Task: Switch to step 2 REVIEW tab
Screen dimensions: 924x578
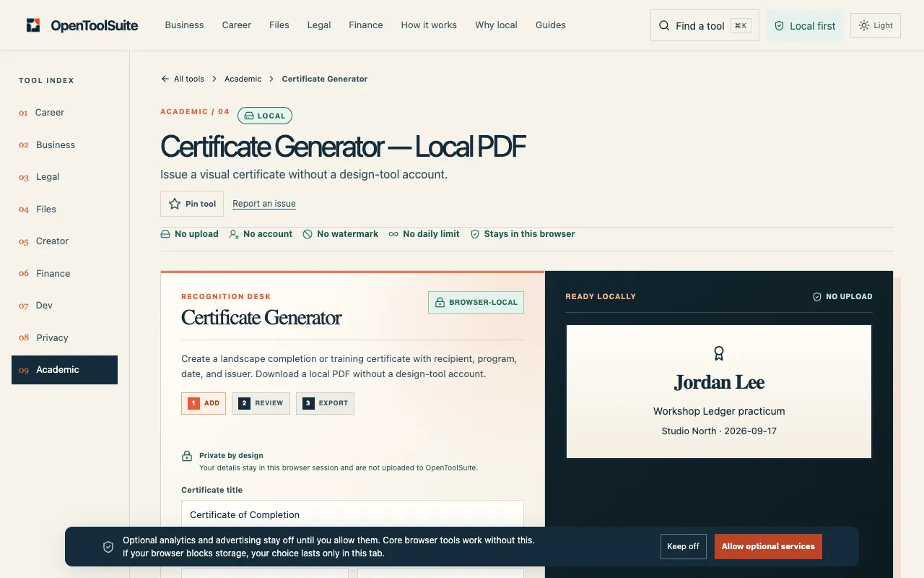Action: pos(261,403)
